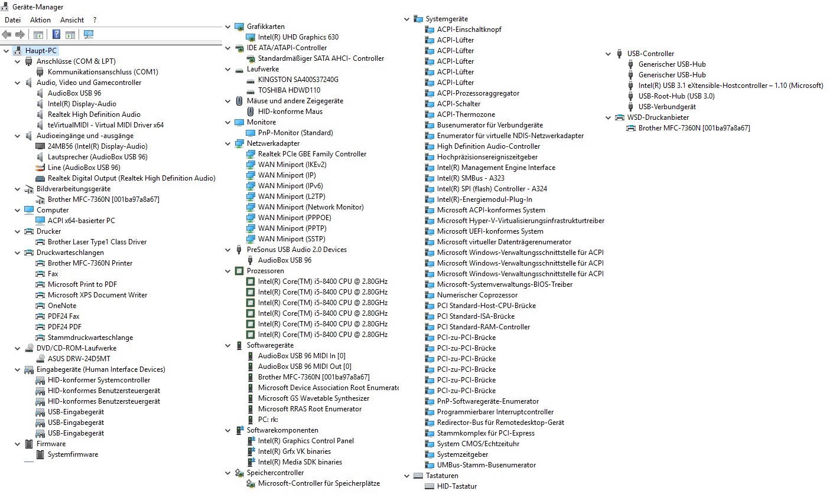Open the Ansicht menu
The width and height of the screenshot is (830, 504).
(x=72, y=19)
